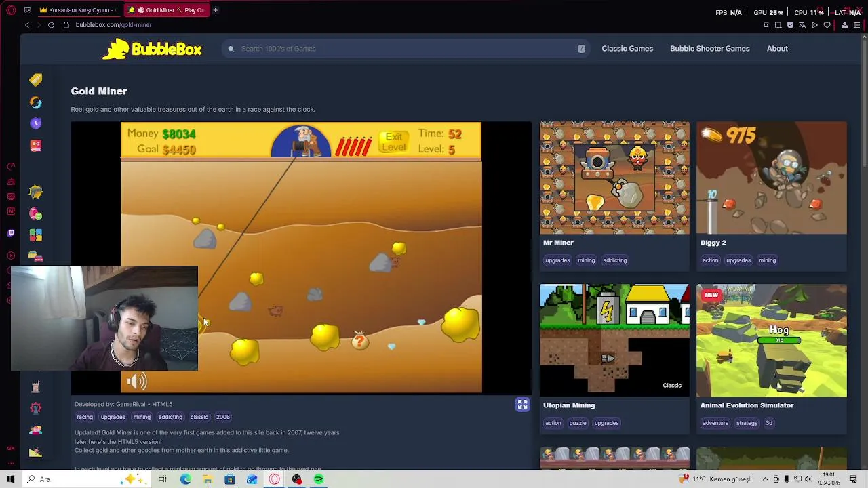Screen dimensions: 868x488
Task: Open the weather widget 11°C Kısmen güneşli
Action: pyautogui.click(x=716, y=479)
